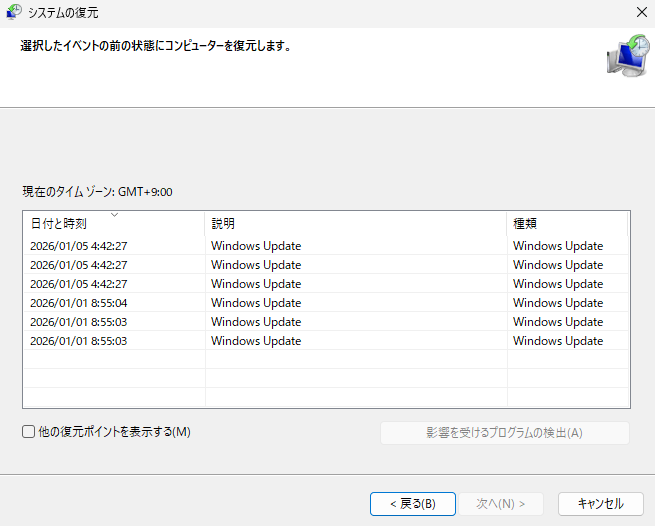Click the 種類 column header
The height and width of the screenshot is (526, 655).
[x=567, y=224]
